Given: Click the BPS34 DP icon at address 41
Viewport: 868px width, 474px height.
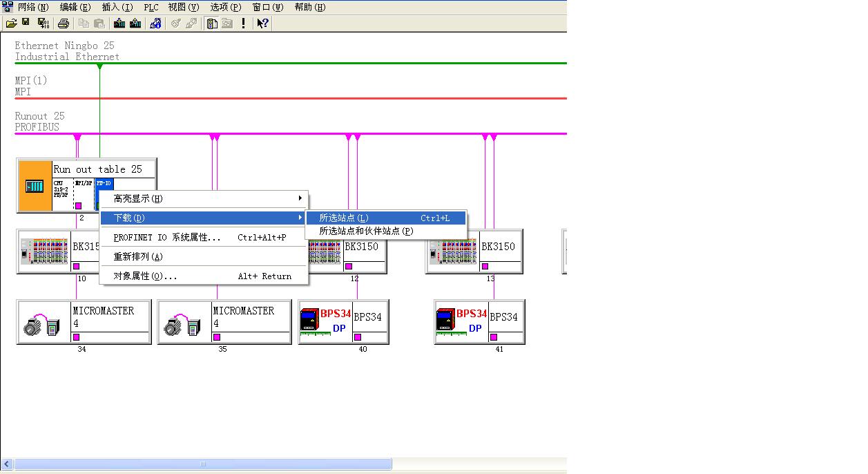Looking at the screenshot, I should [462, 321].
